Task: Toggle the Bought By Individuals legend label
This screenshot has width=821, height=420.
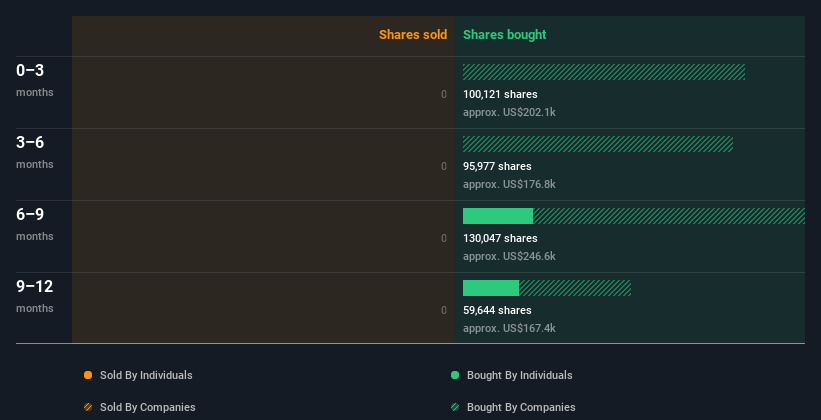Action: [519, 375]
